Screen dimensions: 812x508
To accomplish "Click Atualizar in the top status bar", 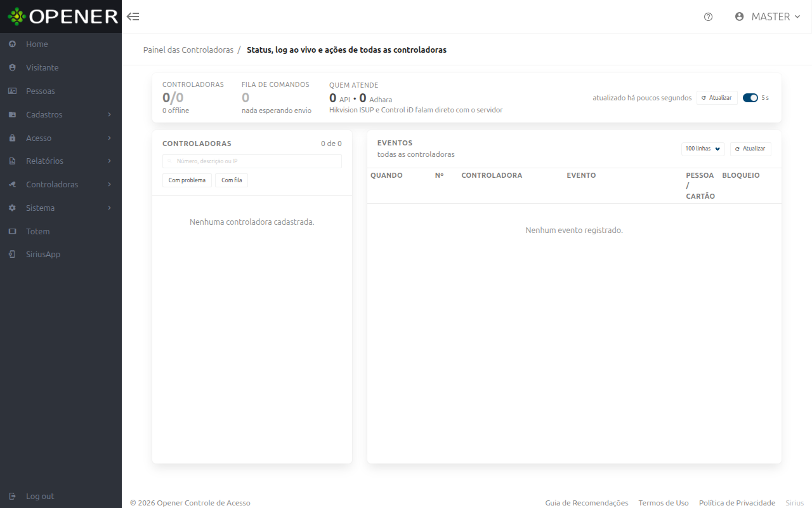I will [717, 98].
